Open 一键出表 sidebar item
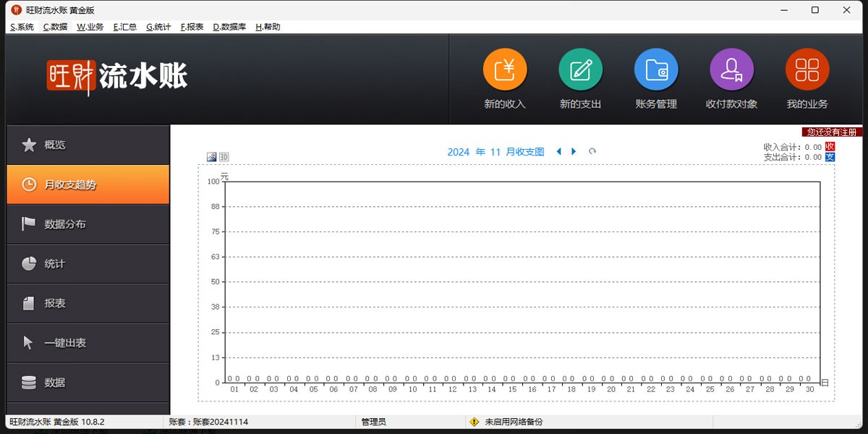Screen dimensions: 868x434 pos(88,343)
